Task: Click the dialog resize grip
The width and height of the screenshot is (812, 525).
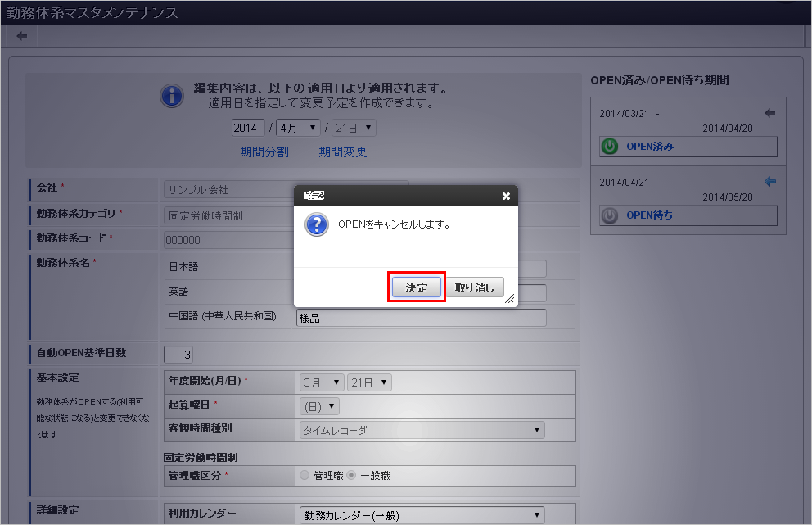Action: pos(510,298)
